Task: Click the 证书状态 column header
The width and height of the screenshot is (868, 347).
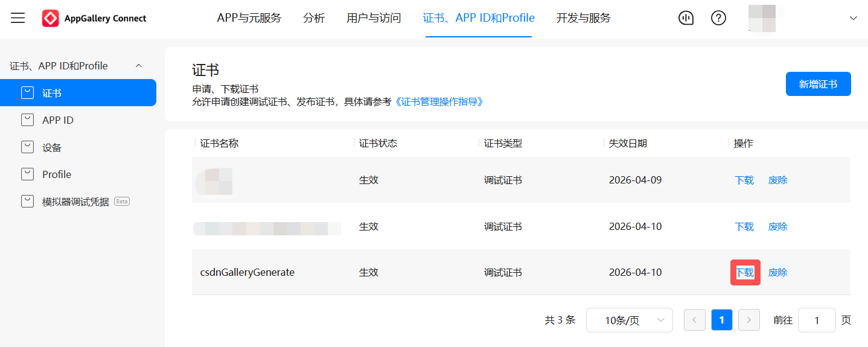Action: (x=378, y=143)
